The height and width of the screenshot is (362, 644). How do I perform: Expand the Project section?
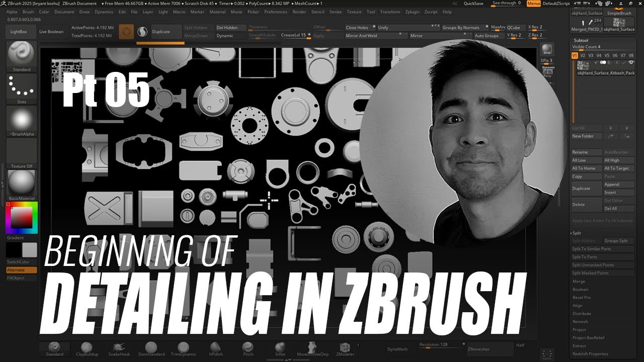pyautogui.click(x=579, y=330)
